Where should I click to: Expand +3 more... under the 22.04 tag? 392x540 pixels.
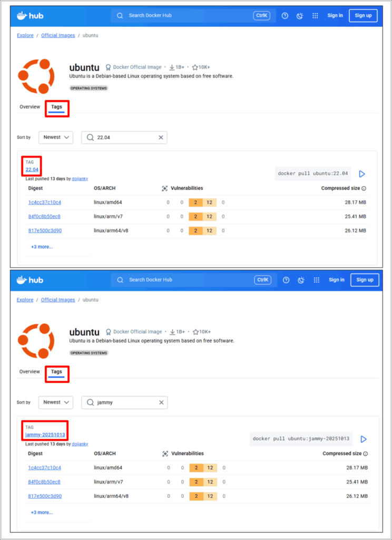pyautogui.click(x=42, y=247)
